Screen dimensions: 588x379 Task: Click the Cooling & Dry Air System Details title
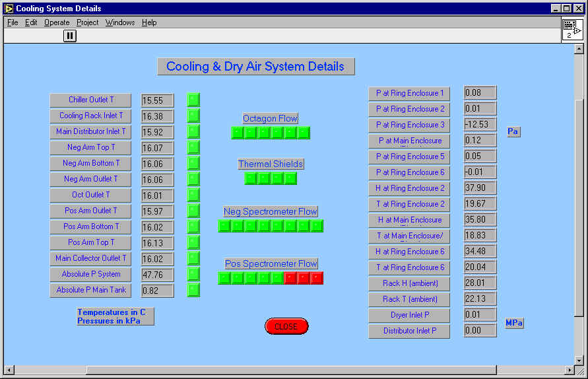point(256,67)
